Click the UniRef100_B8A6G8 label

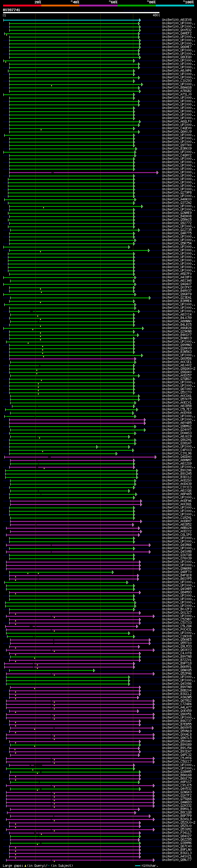[x=177, y=88]
